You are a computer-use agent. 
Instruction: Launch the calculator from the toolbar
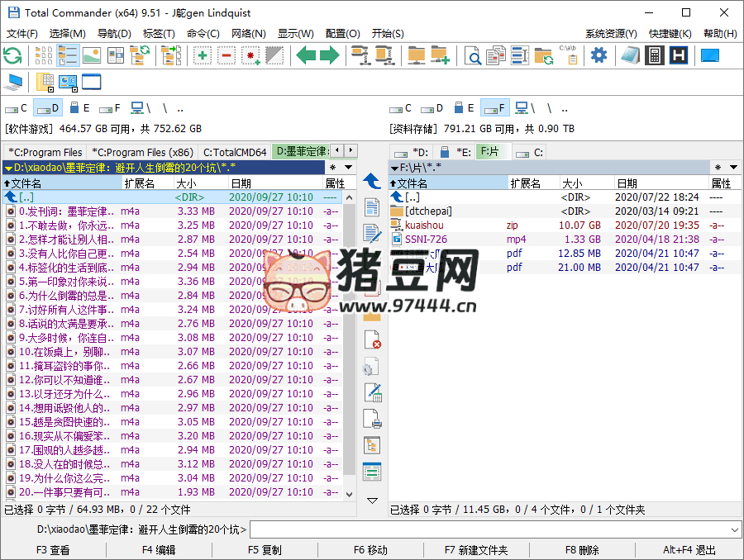tap(654, 55)
